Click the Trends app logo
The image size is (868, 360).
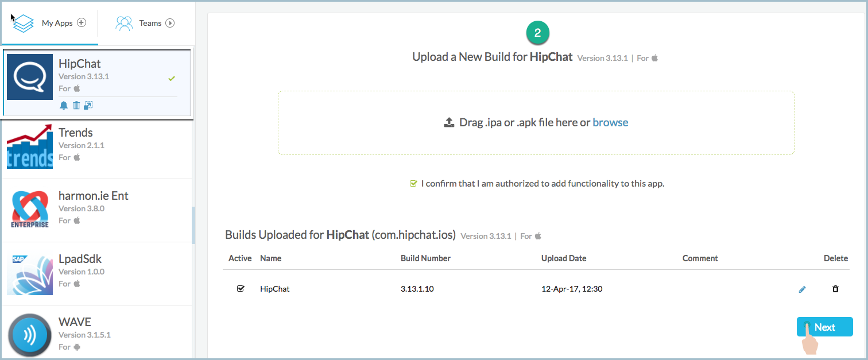click(x=30, y=146)
